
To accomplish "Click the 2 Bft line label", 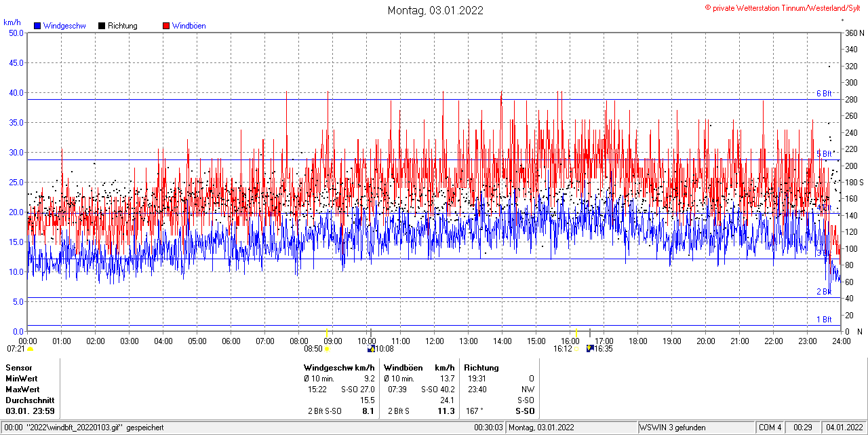I will (x=824, y=292).
